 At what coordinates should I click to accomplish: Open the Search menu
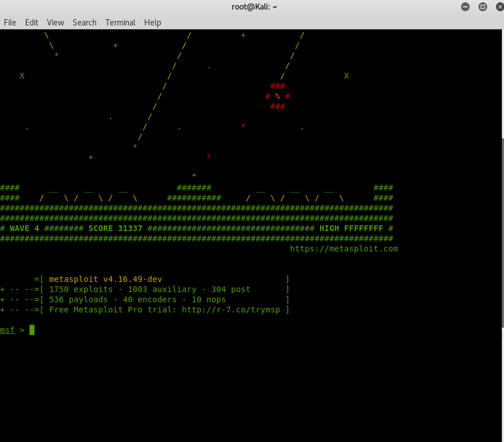tap(85, 23)
